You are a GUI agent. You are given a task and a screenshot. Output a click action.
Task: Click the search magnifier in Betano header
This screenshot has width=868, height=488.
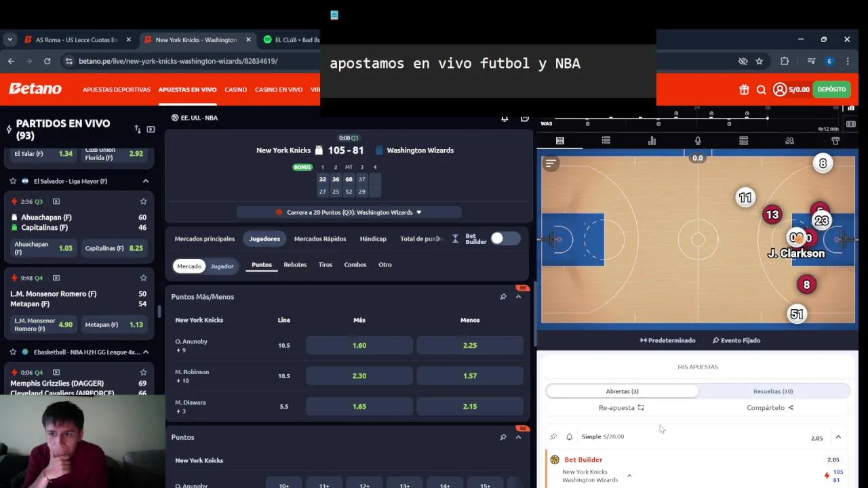[x=761, y=89]
